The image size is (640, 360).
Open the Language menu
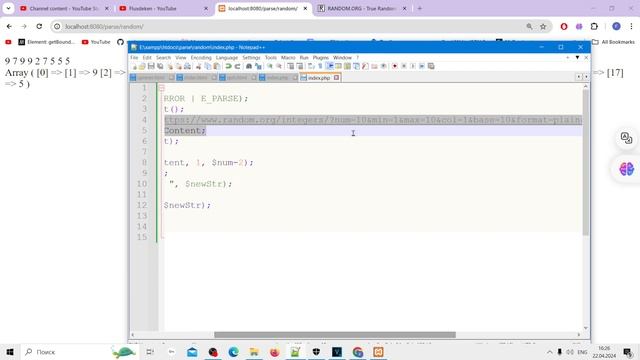(x=227, y=58)
